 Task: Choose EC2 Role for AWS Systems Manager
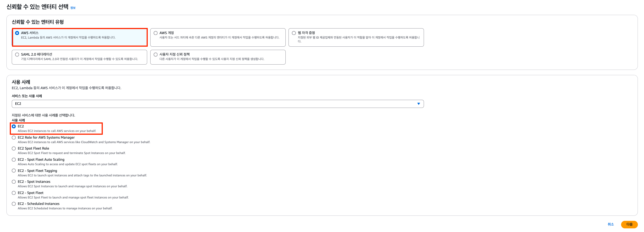tap(14, 138)
